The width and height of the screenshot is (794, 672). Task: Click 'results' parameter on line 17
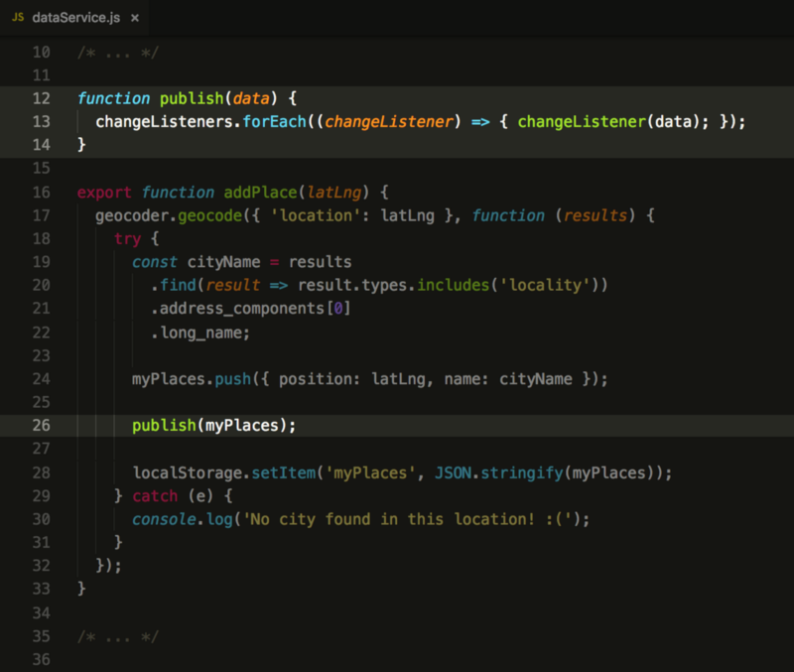(x=595, y=215)
